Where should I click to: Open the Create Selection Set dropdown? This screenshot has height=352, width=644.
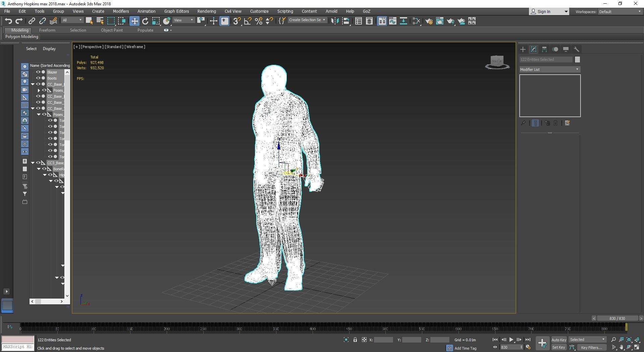[307, 20]
